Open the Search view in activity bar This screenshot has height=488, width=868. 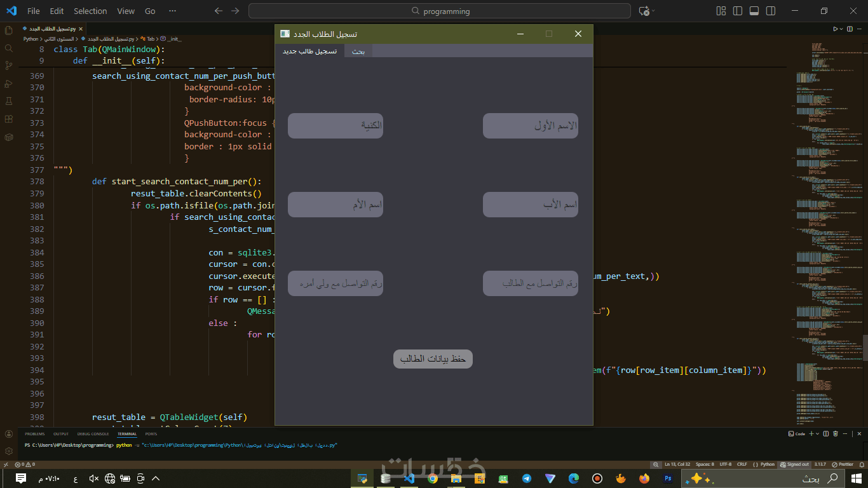pyautogui.click(x=9, y=48)
